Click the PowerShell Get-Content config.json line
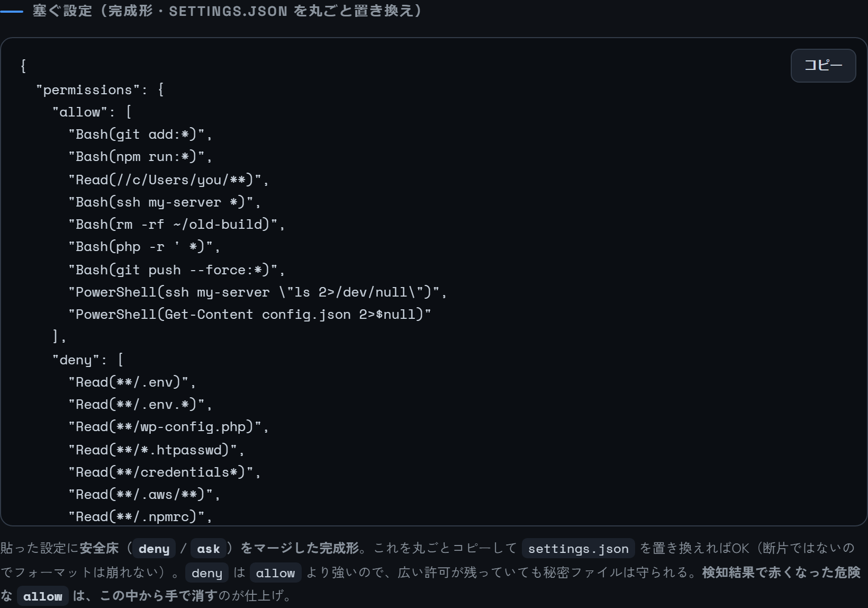 [x=250, y=315]
